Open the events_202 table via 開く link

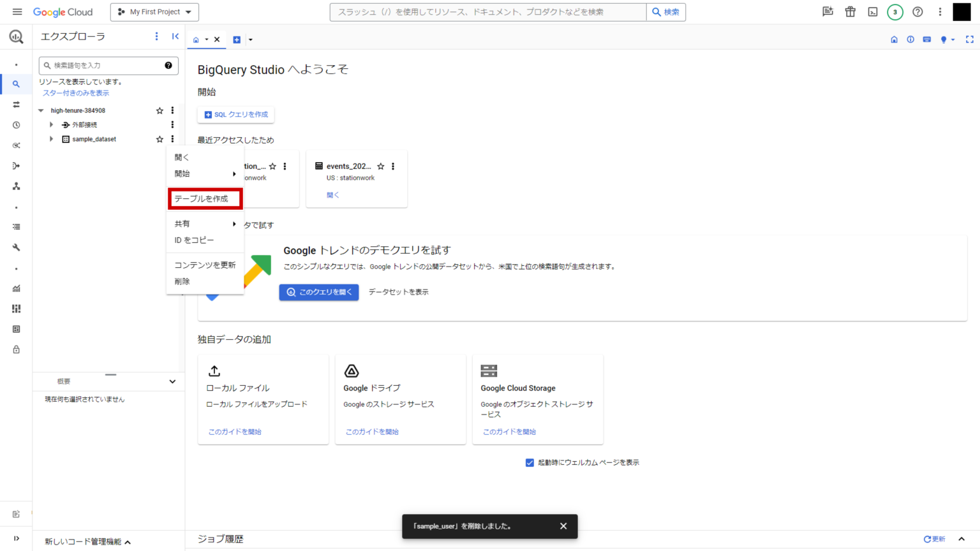[332, 195]
